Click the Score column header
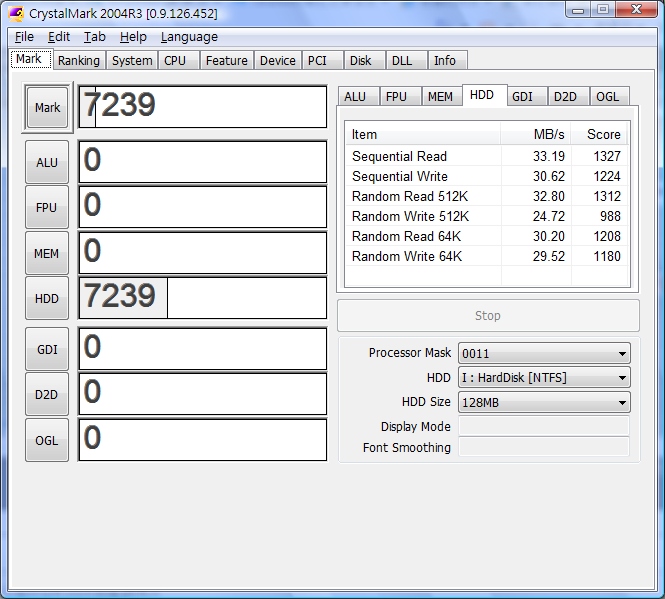 point(600,134)
